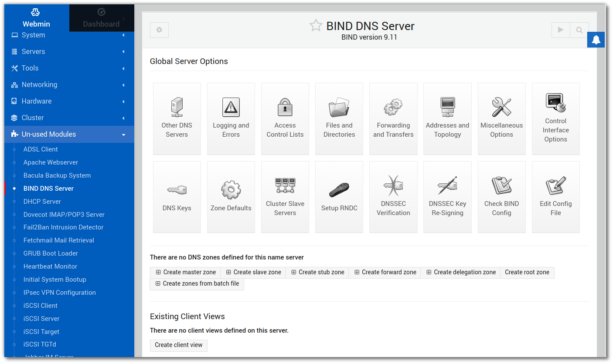Select BIND DNS Server in sidebar
Image resolution: width=613 pixels, height=364 pixels.
(x=48, y=188)
